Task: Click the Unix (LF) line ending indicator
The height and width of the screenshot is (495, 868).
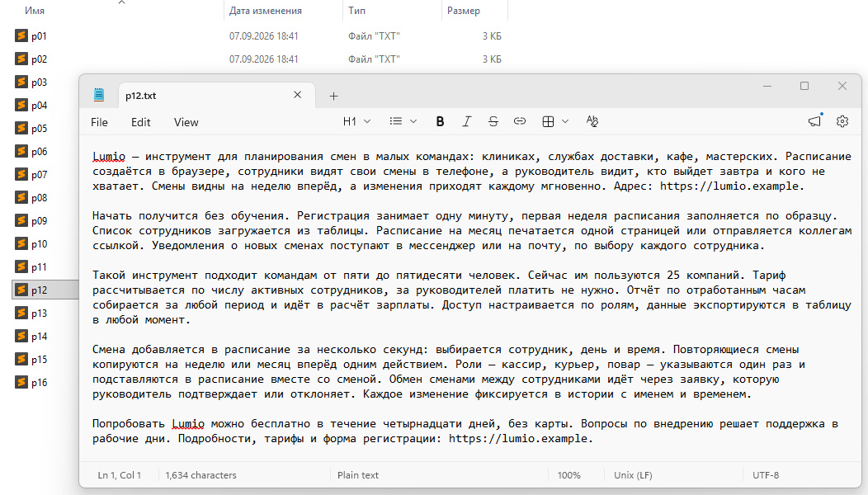Action: (633, 475)
